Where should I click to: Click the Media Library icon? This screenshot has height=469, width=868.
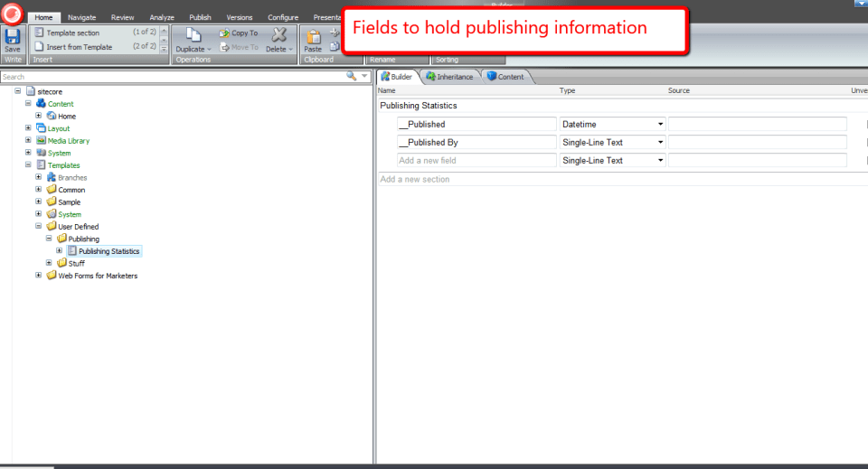41,140
